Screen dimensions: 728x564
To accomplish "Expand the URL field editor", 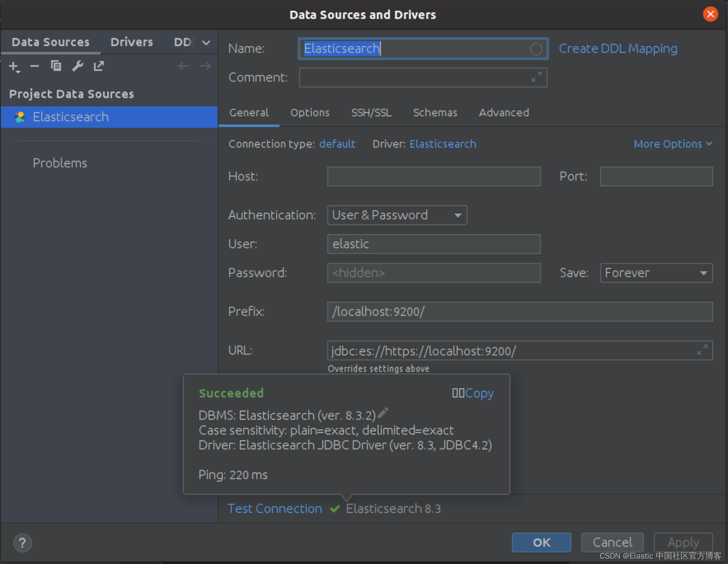I will pos(702,350).
